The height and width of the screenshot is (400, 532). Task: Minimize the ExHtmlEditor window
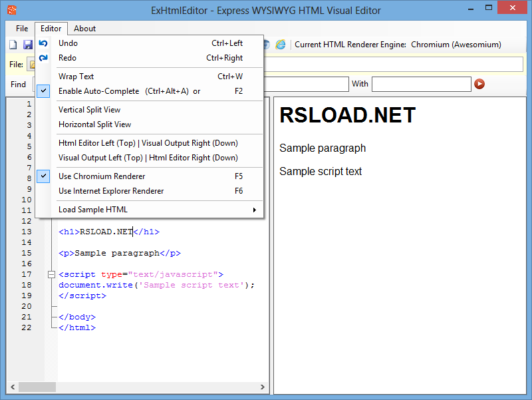pyautogui.click(x=471, y=8)
